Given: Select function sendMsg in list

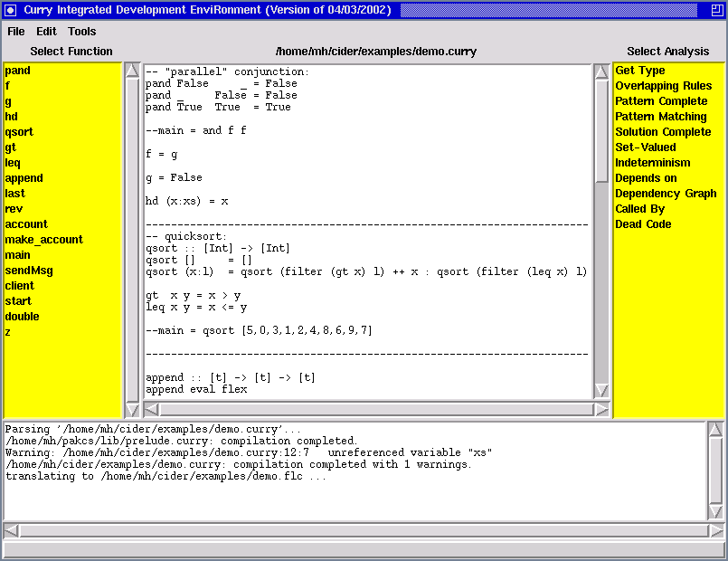Looking at the screenshot, I should 29,270.
